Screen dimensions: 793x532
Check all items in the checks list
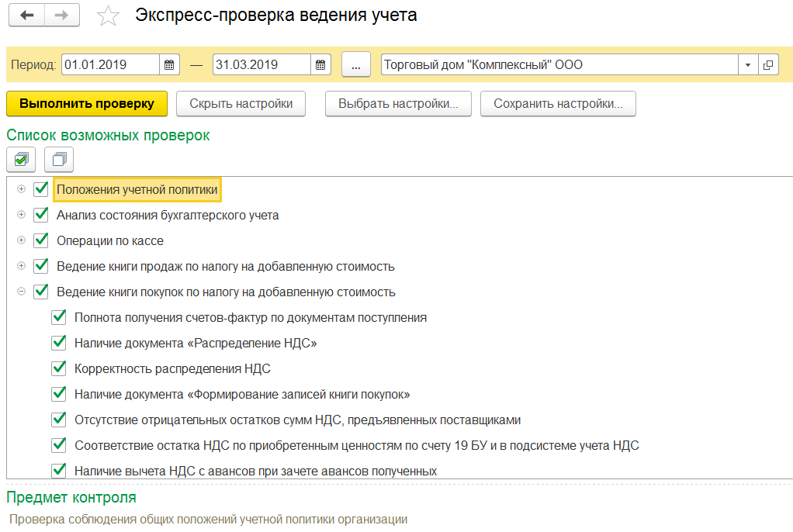point(21,160)
